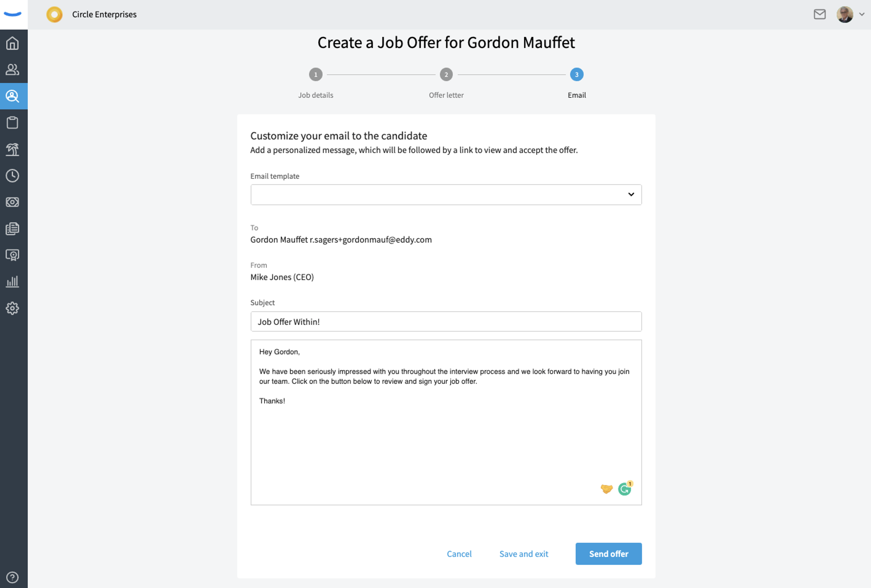The image size is (871, 588).
Task: Open the time off palm tree icon
Action: tap(12, 149)
